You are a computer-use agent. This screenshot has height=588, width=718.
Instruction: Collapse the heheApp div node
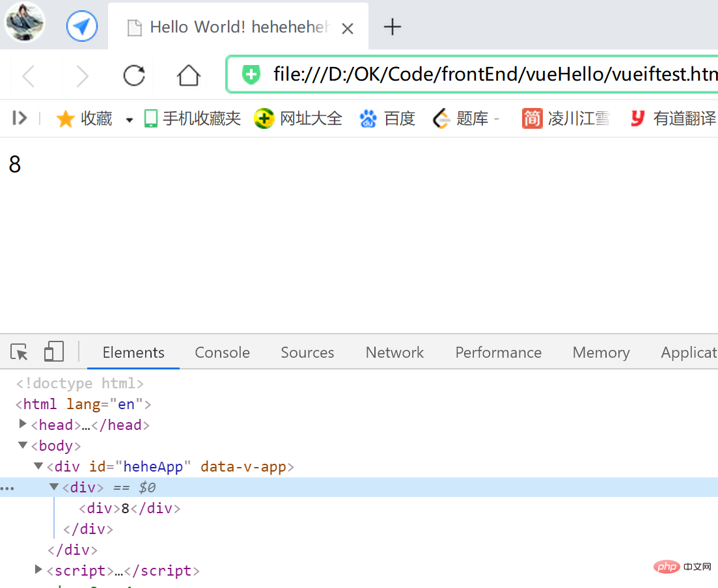[x=39, y=466]
